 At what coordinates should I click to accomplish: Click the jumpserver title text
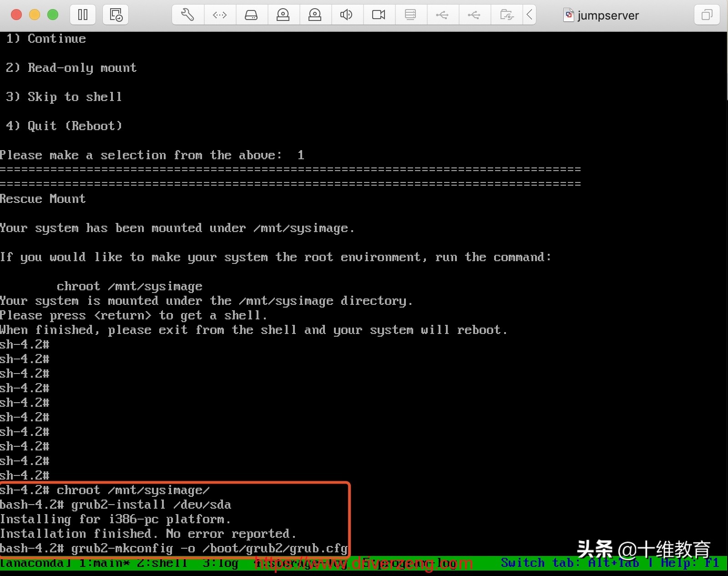click(607, 15)
